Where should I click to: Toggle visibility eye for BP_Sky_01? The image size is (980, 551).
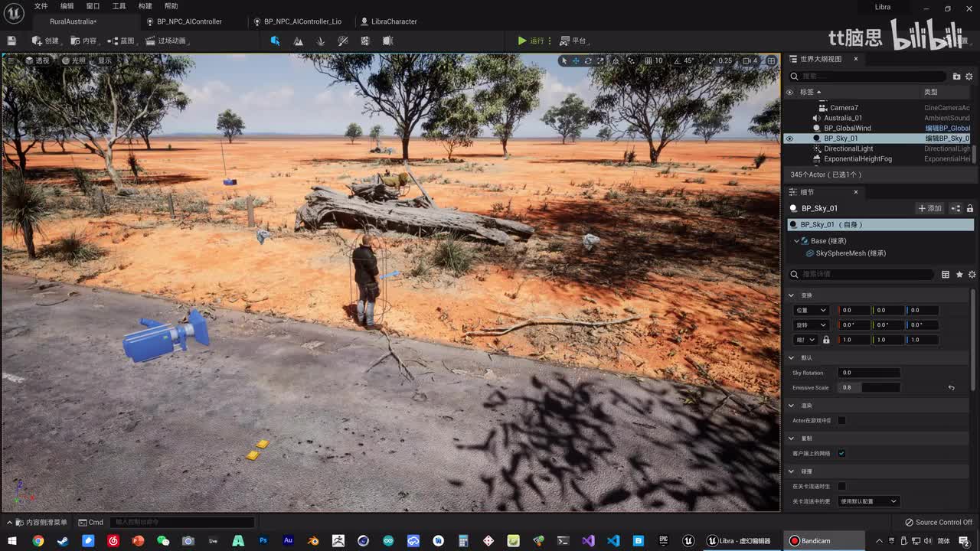[789, 139]
